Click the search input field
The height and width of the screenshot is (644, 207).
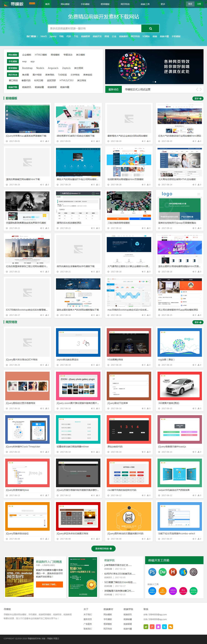[95, 29]
